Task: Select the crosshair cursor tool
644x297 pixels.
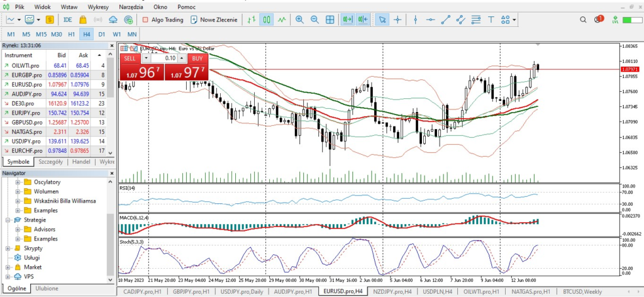Action: [x=397, y=20]
